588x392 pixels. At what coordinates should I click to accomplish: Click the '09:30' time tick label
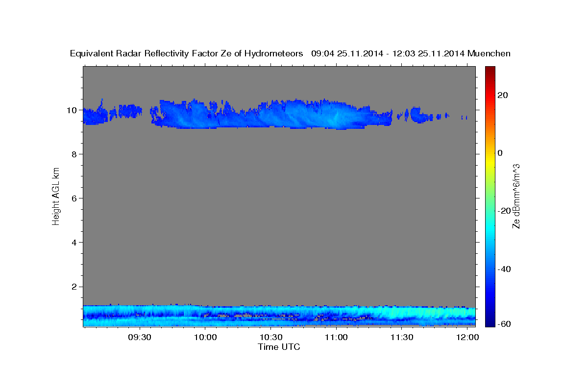140,338
